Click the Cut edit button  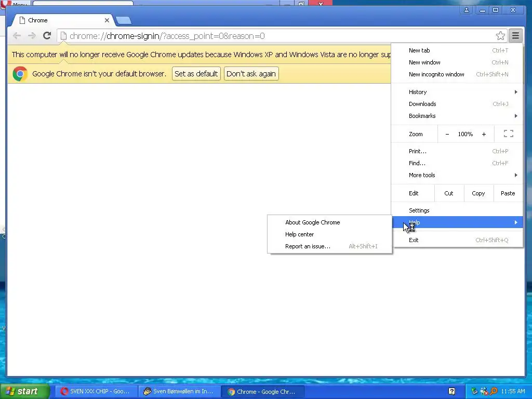coord(448,193)
